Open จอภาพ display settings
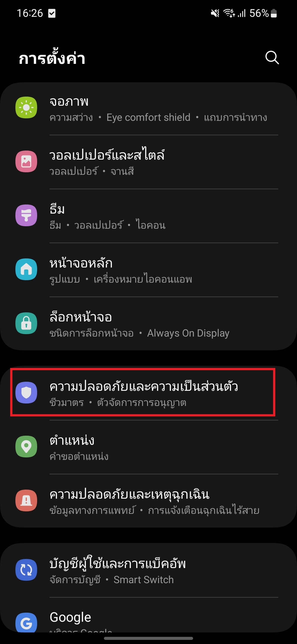 click(x=148, y=108)
